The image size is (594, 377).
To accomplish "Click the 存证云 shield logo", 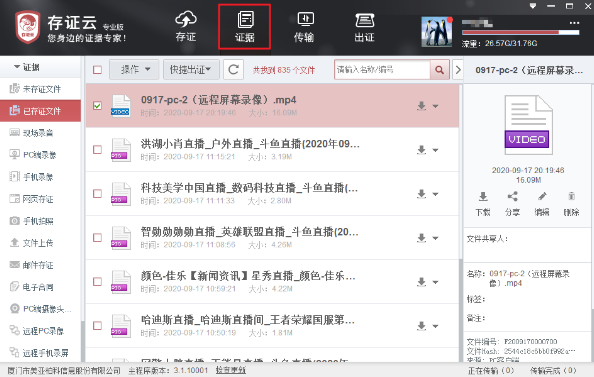I will [x=28, y=27].
